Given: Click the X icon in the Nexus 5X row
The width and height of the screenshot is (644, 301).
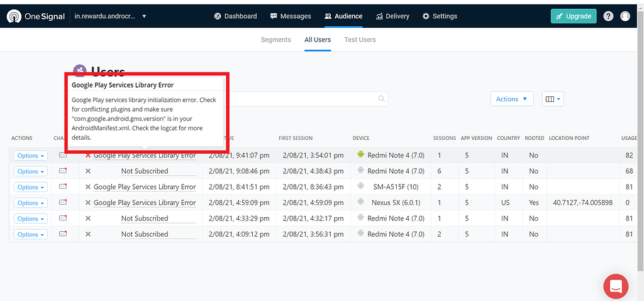Looking at the screenshot, I should 88,202.
